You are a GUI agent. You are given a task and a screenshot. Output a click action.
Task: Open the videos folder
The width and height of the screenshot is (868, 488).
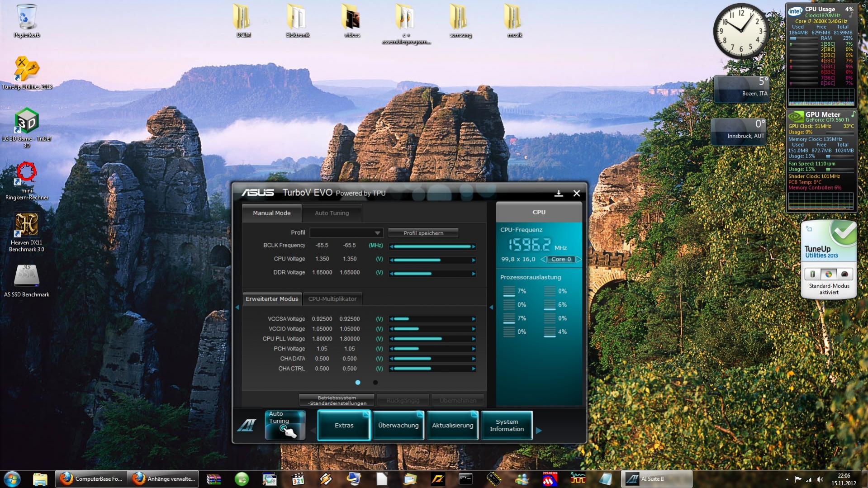point(352,21)
